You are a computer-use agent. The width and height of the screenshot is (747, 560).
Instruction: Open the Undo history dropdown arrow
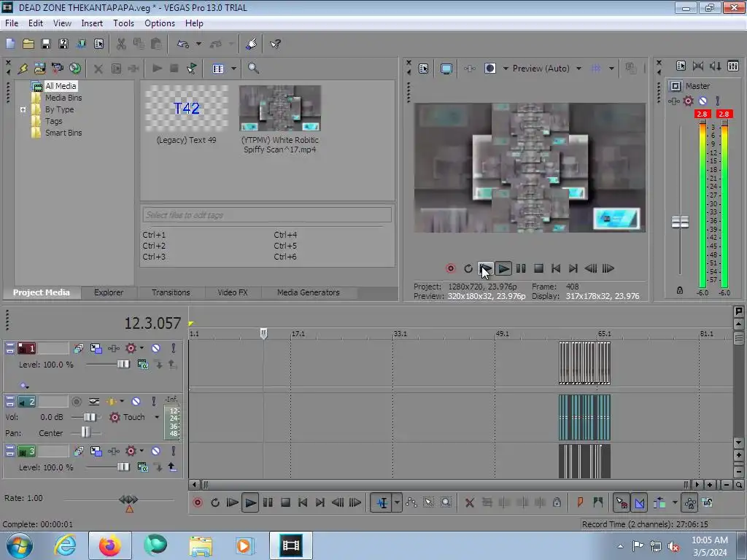coord(198,44)
